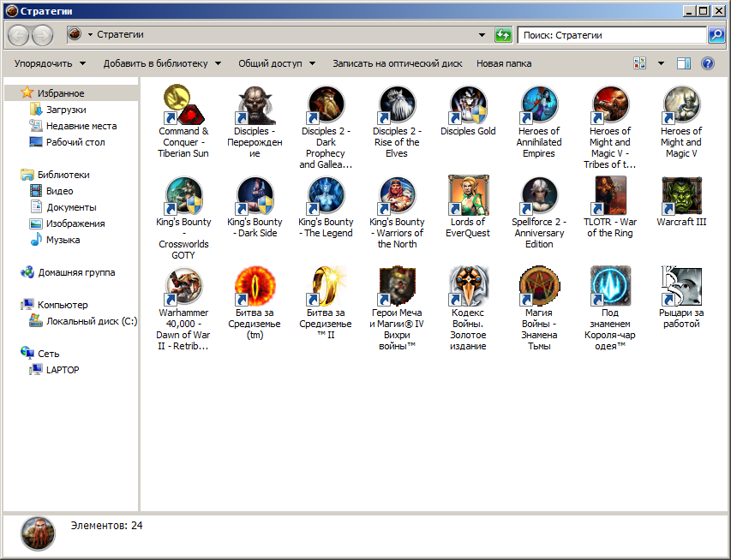Open the LAPTOP network computer
The width and height of the screenshot is (731, 560).
(63, 370)
